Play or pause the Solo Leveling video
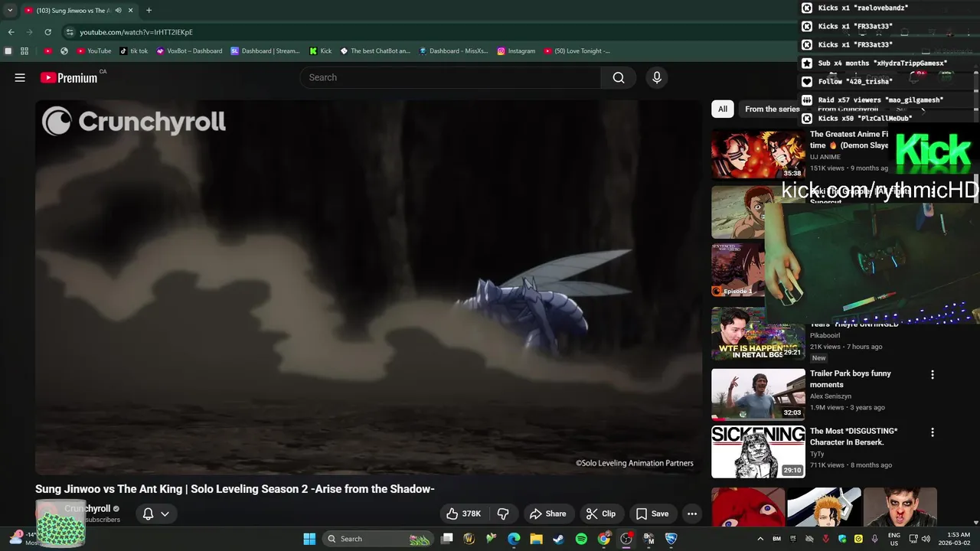 [x=367, y=288]
